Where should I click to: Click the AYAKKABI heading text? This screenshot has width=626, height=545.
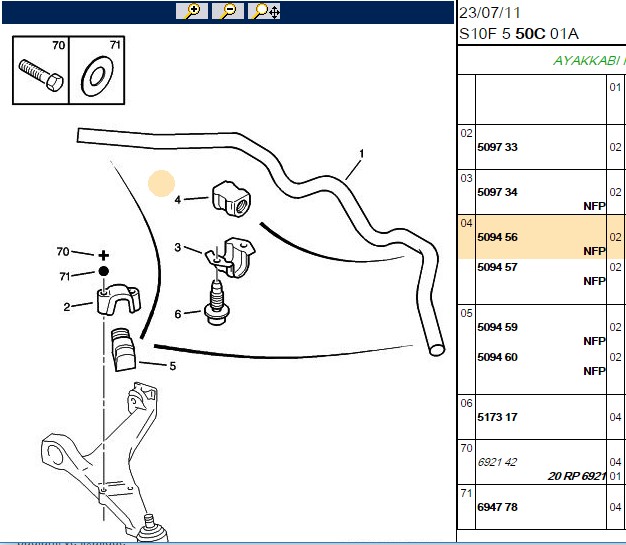pyautogui.click(x=589, y=61)
